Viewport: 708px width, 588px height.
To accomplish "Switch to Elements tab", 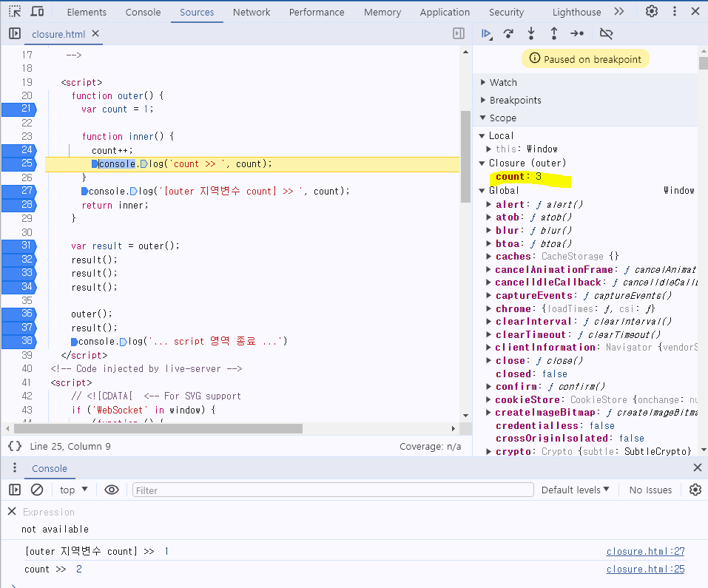I will (x=87, y=12).
